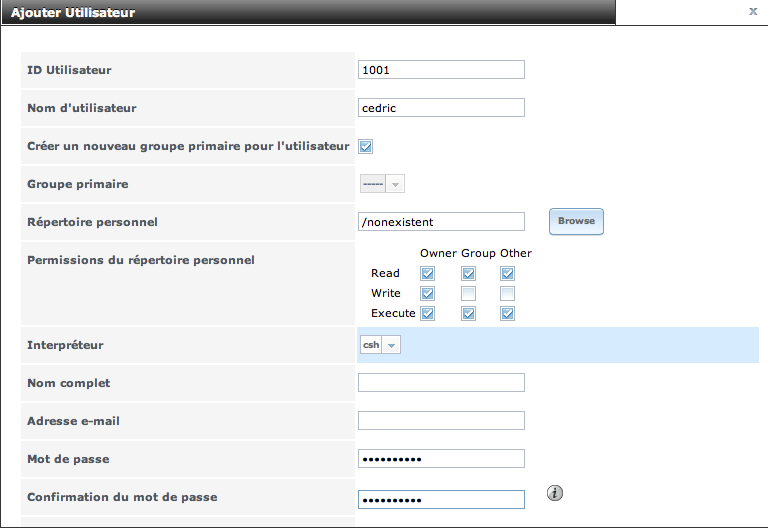
Task: Click the Ajouter Utilisateur title
Action: (x=72, y=13)
